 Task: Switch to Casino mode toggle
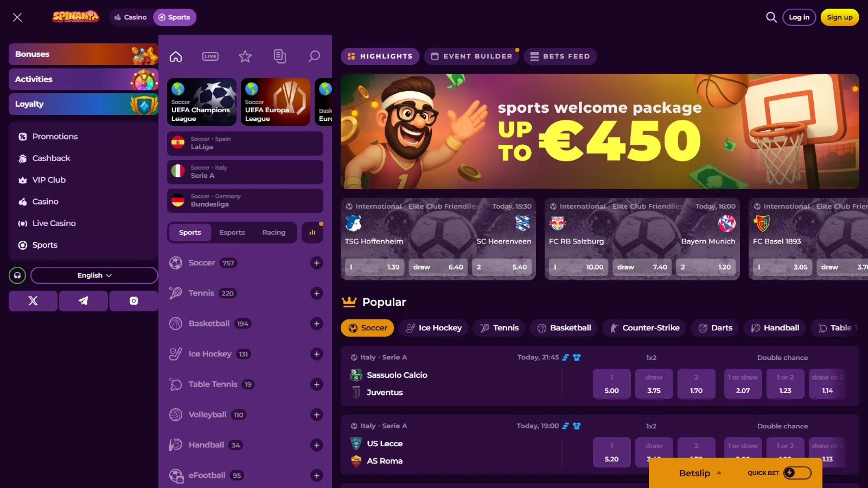click(x=131, y=17)
